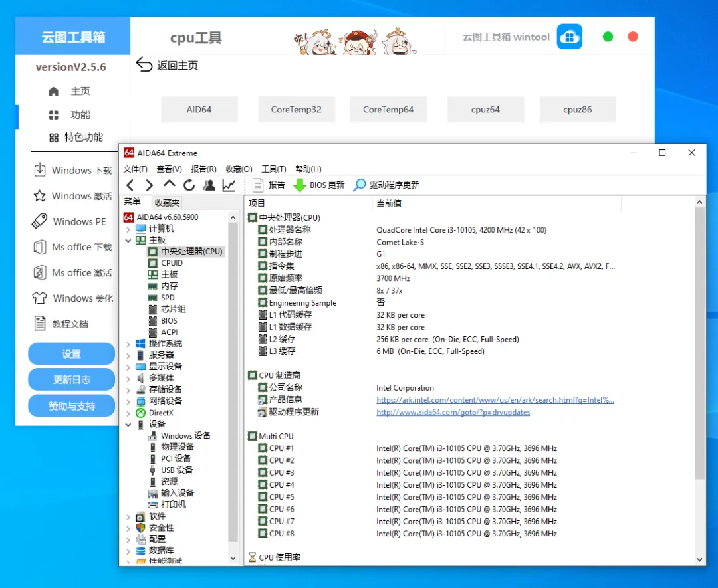Viewport: 718px width, 588px height.
Task: Click the 更新日志 changelog button
Action: [71, 379]
